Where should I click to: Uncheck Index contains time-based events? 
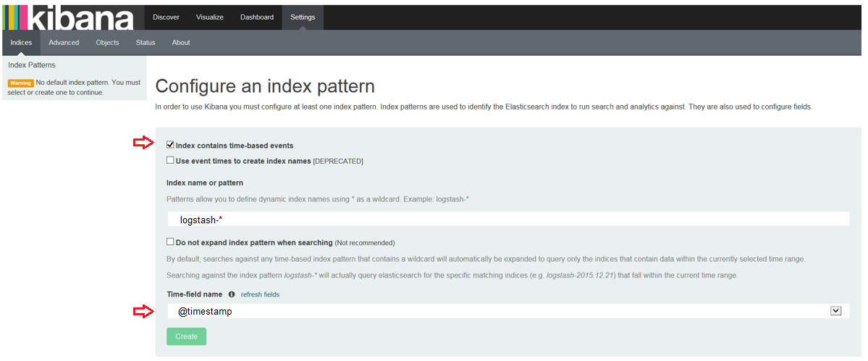click(x=171, y=145)
